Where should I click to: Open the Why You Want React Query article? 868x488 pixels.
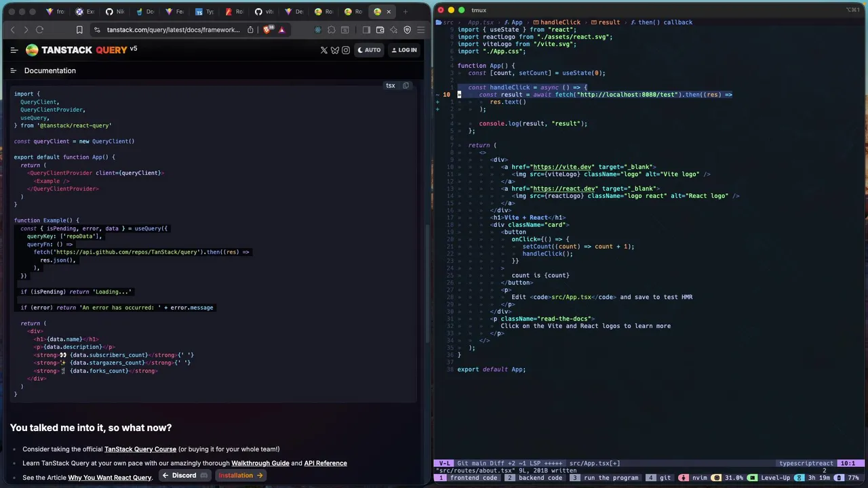pos(110,478)
